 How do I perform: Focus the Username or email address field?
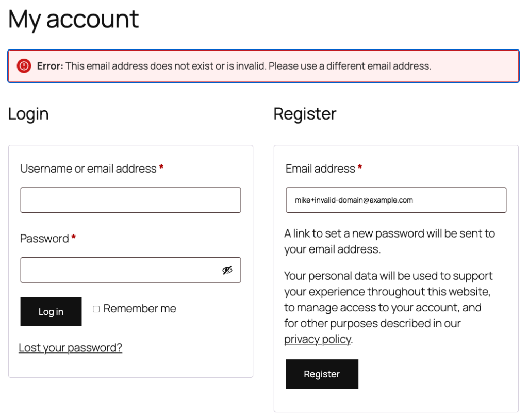[130, 200]
